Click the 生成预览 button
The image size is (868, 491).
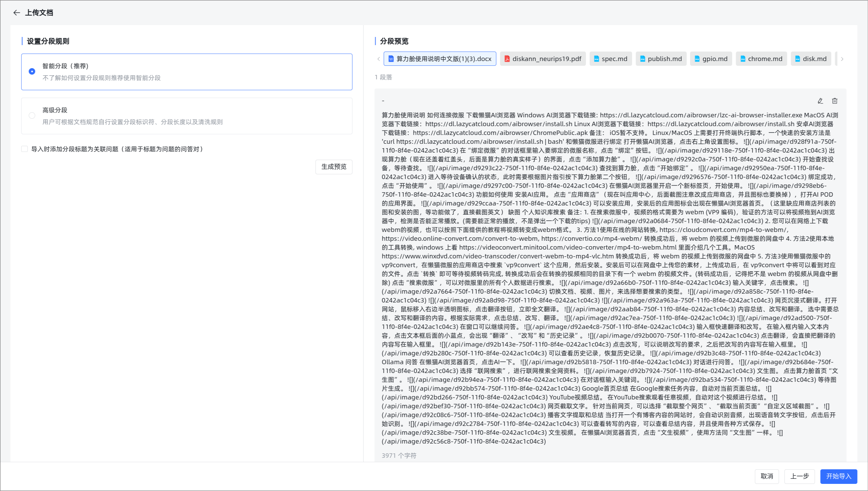pos(334,167)
